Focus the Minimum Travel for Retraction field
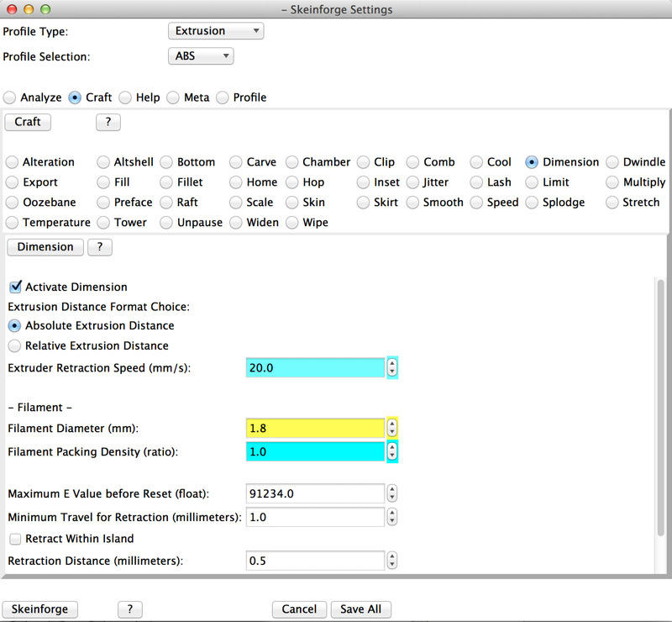Viewport: 672px width, 622px height. click(316, 517)
